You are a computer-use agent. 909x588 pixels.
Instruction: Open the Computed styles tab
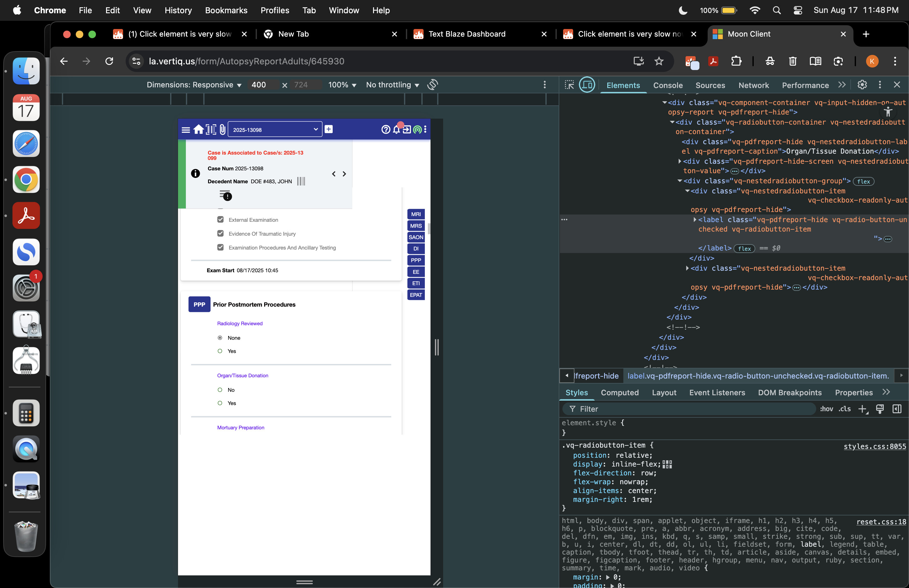pos(620,392)
